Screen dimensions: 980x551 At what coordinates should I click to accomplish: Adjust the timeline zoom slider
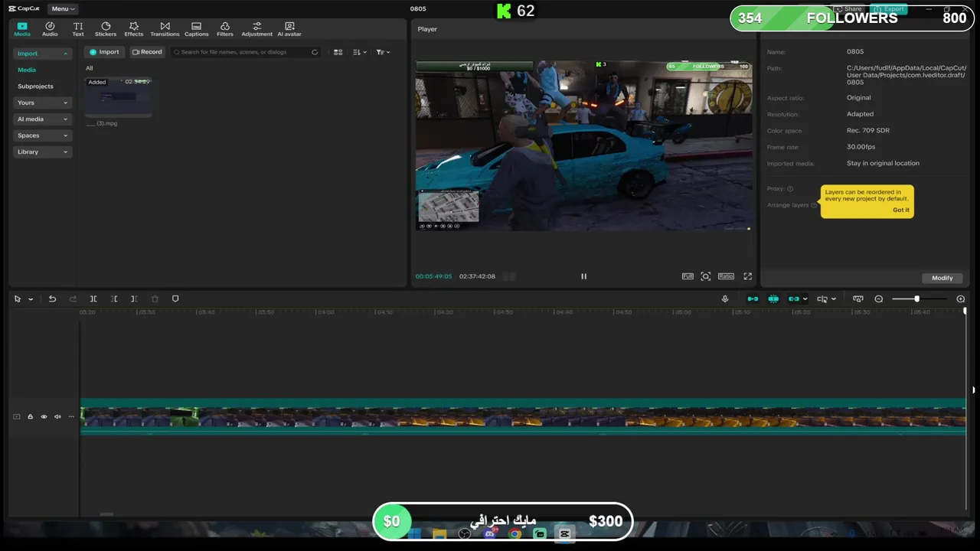[916, 298]
